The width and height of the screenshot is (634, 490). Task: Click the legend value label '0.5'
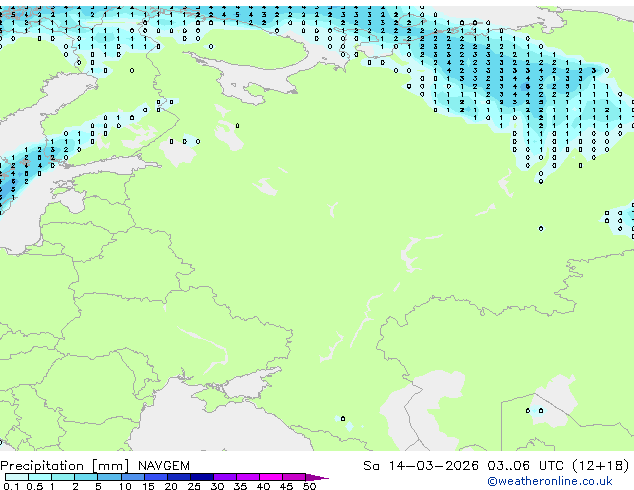(x=35, y=486)
